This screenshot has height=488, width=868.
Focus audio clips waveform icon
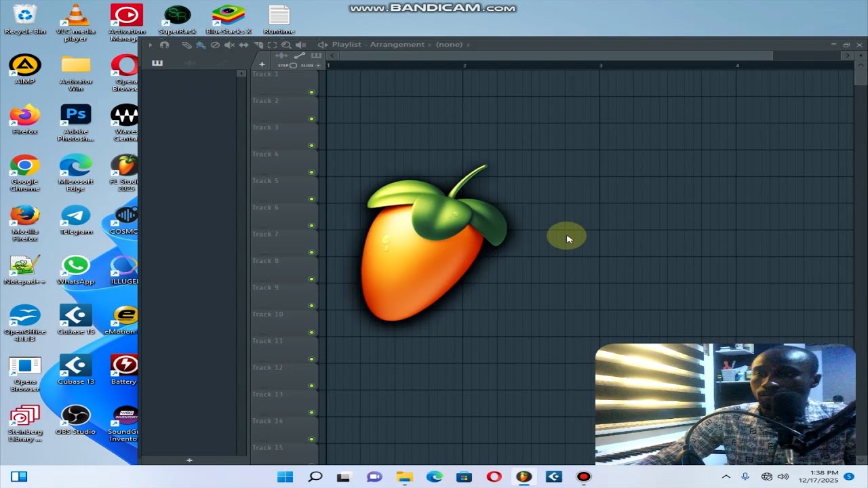pos(281,56)
